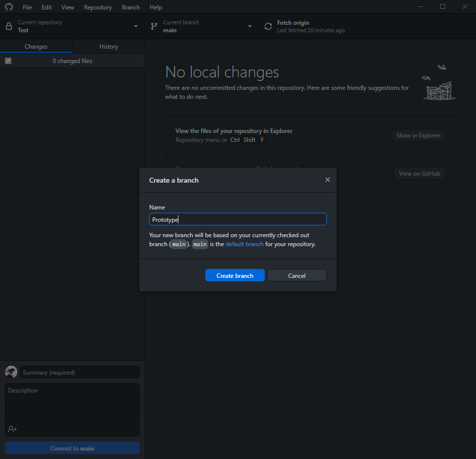This screenshot has width=476, height=459.
Task: Focus the Summary (required) commit field
Action: coord(80,372)
